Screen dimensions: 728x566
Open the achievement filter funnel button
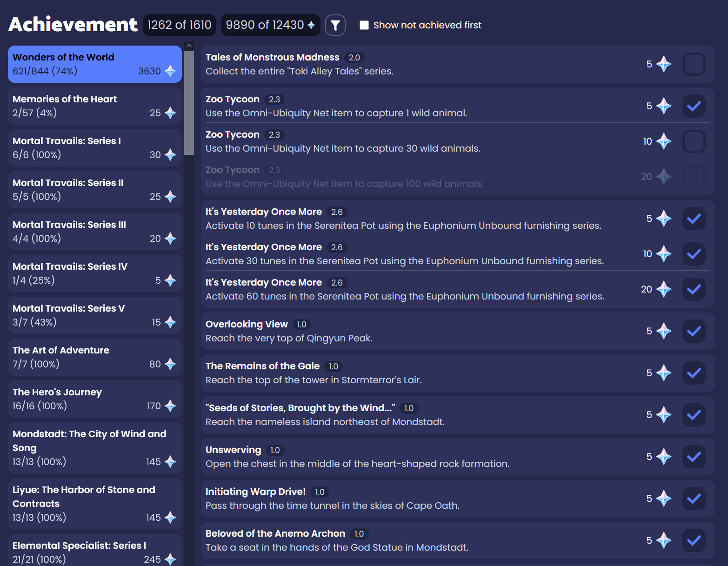335,25
